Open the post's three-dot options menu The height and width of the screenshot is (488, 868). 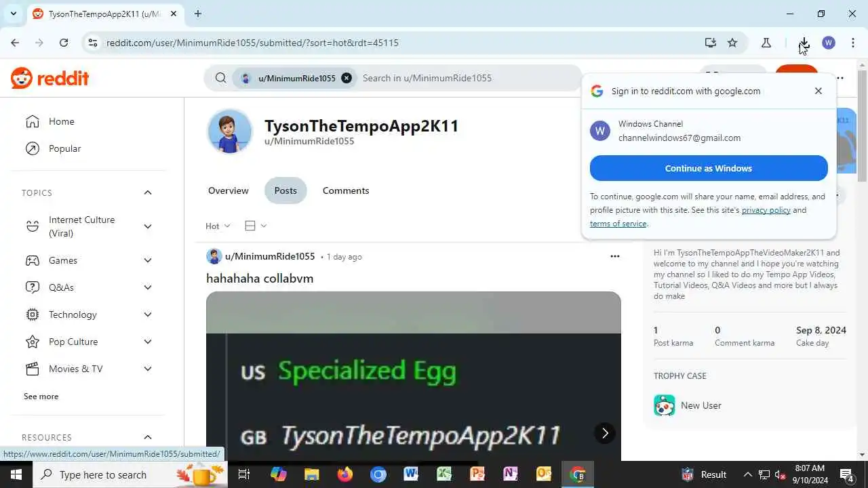click(x=615, y=256)
